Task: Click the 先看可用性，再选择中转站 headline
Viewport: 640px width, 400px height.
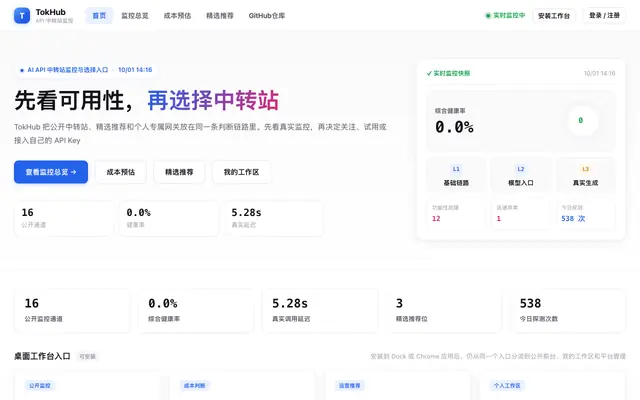Action: 147,100
